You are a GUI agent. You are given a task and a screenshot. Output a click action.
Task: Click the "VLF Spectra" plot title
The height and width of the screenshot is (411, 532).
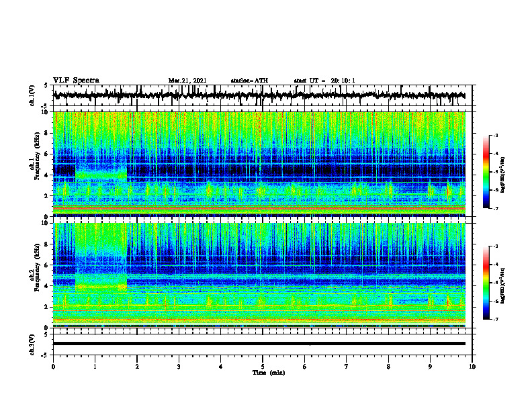pos(76,81)
